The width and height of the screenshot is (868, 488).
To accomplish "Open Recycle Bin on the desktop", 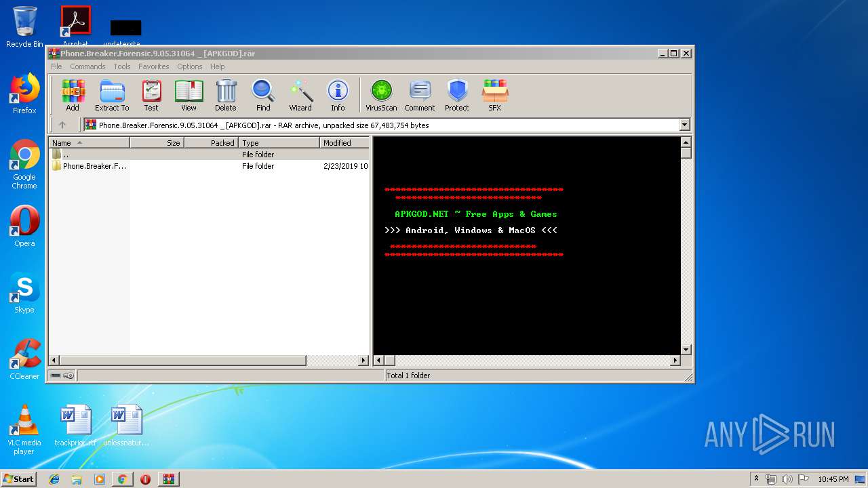I will pyautogui.click(x=24, y=27).
